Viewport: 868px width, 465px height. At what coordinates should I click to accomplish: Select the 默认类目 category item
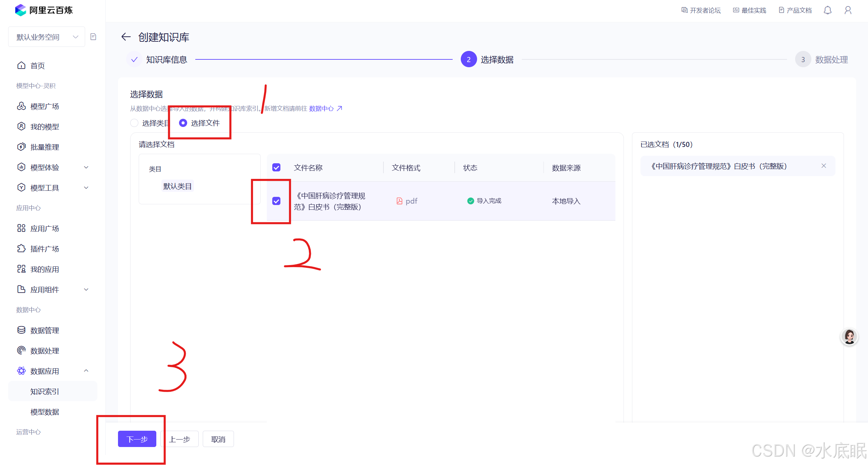(x=177, y=186)
